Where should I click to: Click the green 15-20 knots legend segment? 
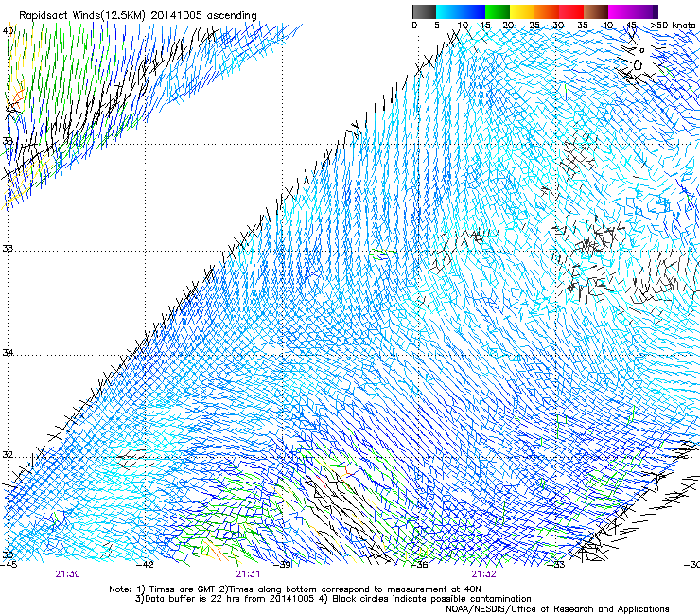[498, 11]
